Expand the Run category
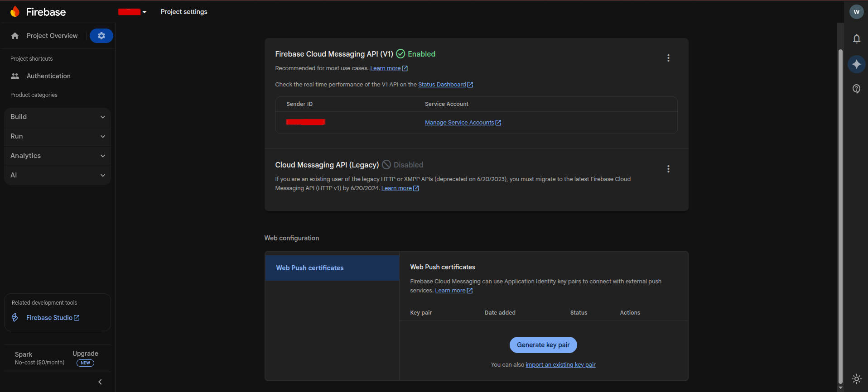The width and height of the screenshot is (868, 392). click(58, 136)
